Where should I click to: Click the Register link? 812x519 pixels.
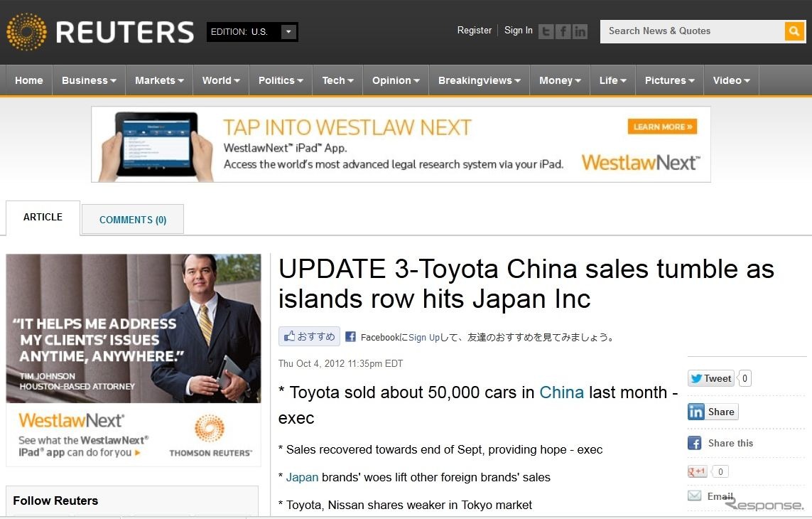pos(475,31)
